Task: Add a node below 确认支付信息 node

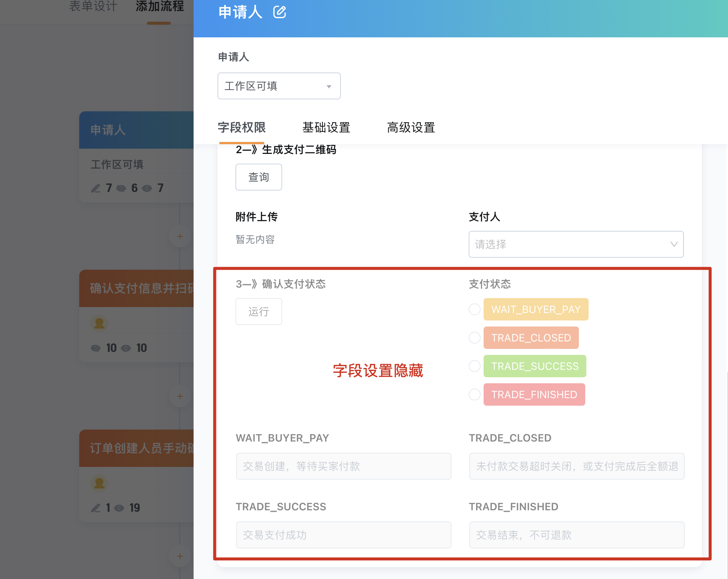Action: (x=180, y=396)
